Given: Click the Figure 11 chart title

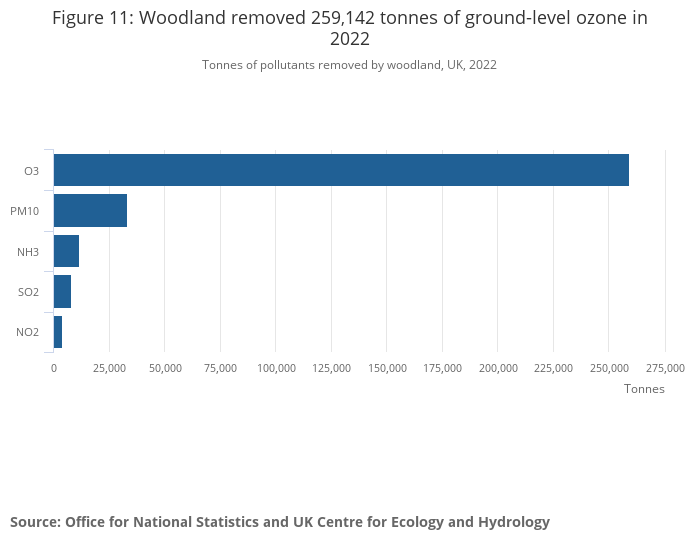Looking at the screenshot, I should click(x=350, y=29).
